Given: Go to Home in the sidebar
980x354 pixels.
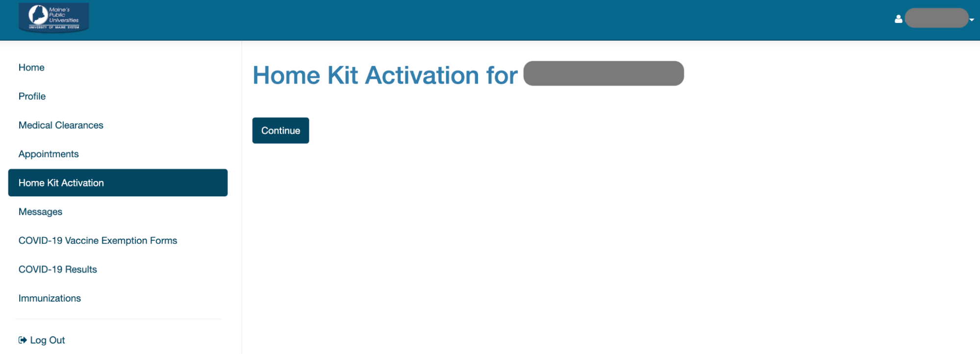Looking at the screenshot, I should click(x=31, y=68).
